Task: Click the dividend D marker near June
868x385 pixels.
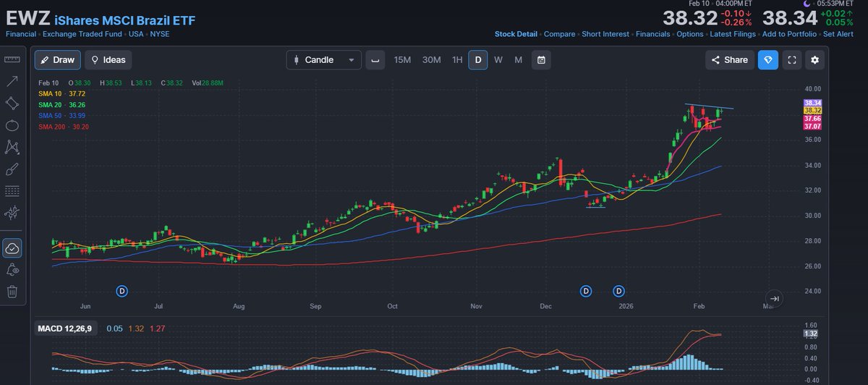Action: (122, 291)
